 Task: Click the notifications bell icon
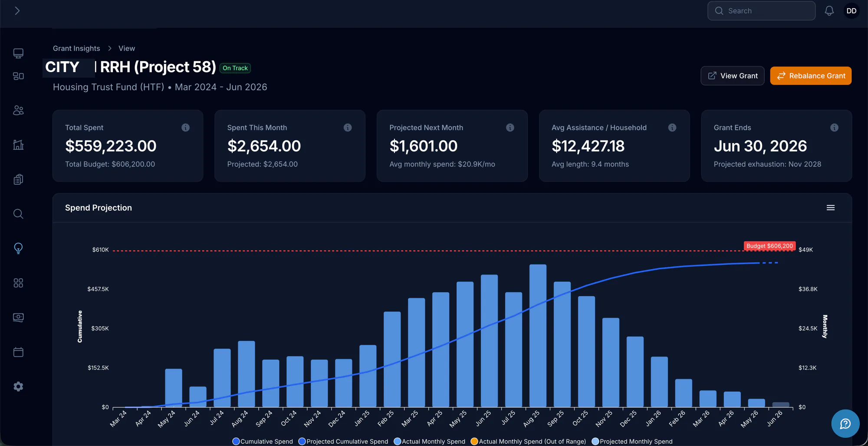[x=829, y=11]
